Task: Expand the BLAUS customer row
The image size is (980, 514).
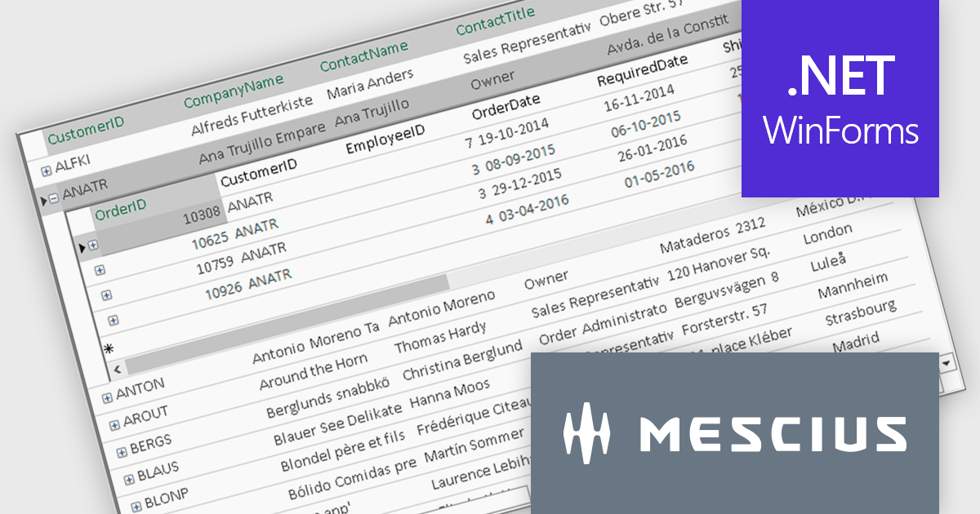Action: (128, 478)
